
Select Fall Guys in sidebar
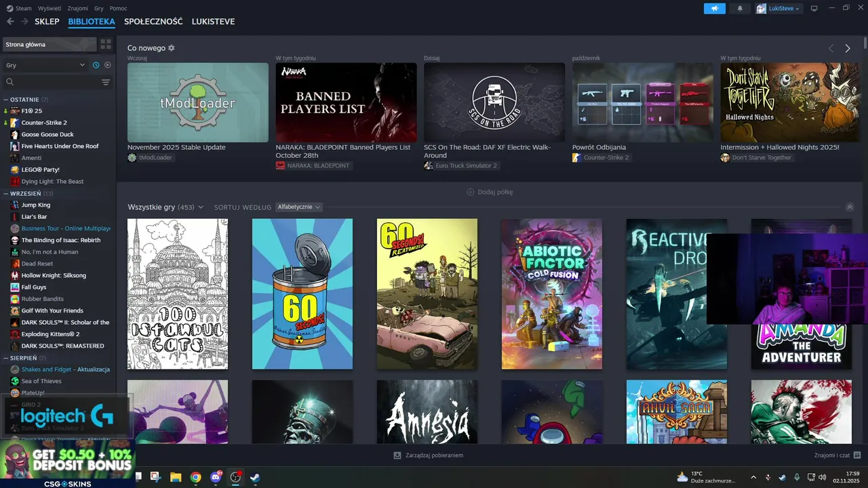[34, 287]
